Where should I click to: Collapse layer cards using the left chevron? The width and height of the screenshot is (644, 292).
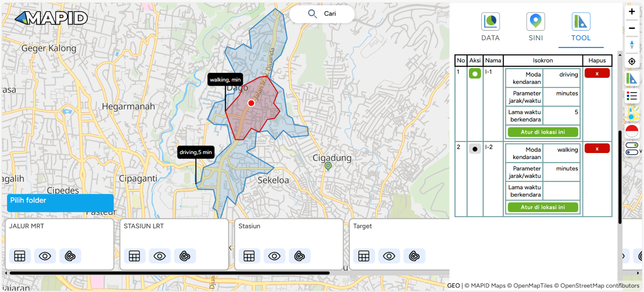(231, 248)
